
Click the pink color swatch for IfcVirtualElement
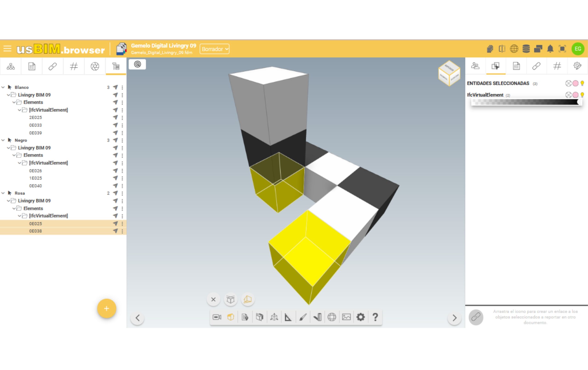[x=575, y=95]
